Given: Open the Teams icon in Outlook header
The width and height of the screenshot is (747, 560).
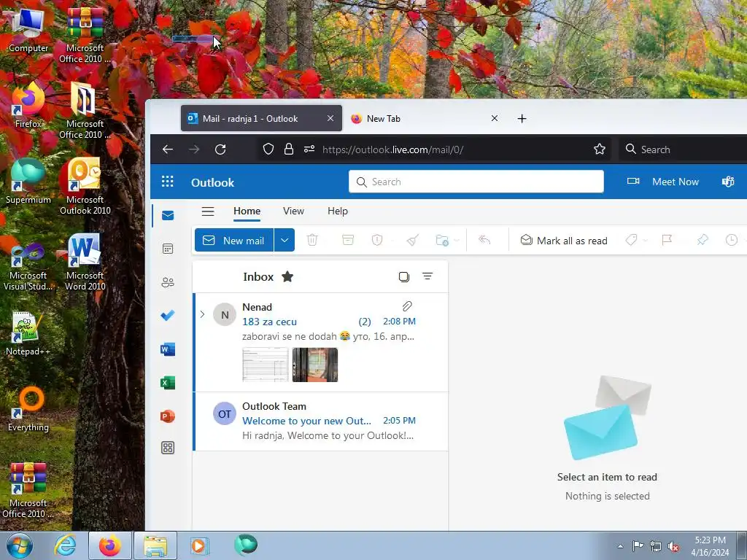Looking at the screenshot, I should coord(728,182).
